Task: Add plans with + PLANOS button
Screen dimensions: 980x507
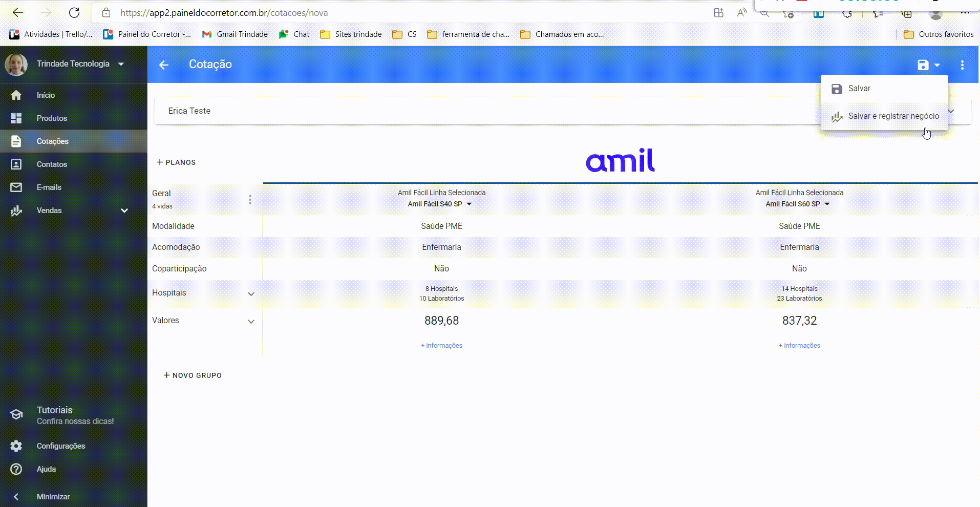Action: [x=176, y=162]
